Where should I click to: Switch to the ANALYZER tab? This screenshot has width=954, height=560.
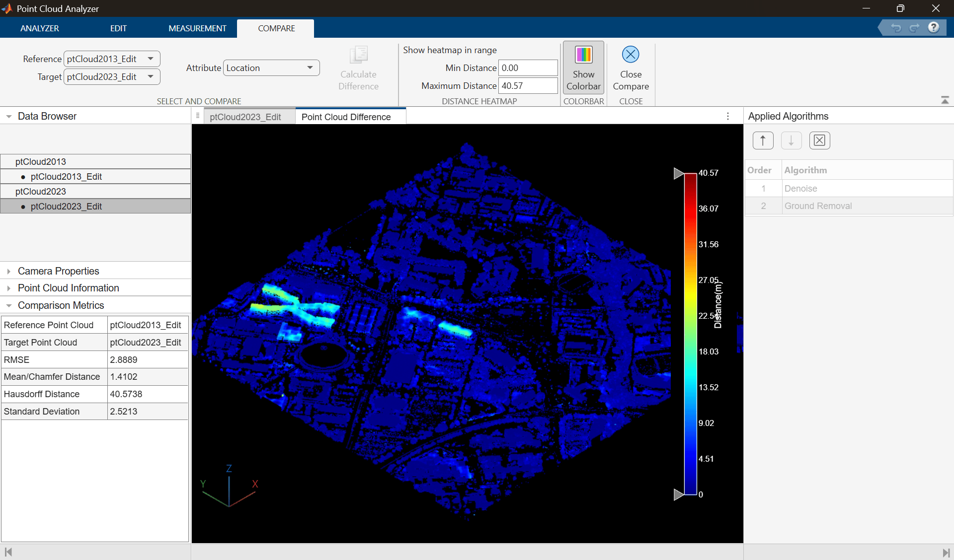[x=40, y=28]
